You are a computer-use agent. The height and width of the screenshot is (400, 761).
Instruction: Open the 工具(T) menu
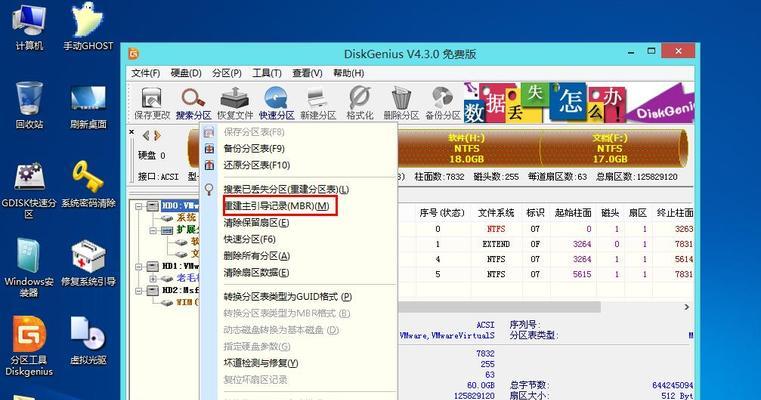[267, 73]
